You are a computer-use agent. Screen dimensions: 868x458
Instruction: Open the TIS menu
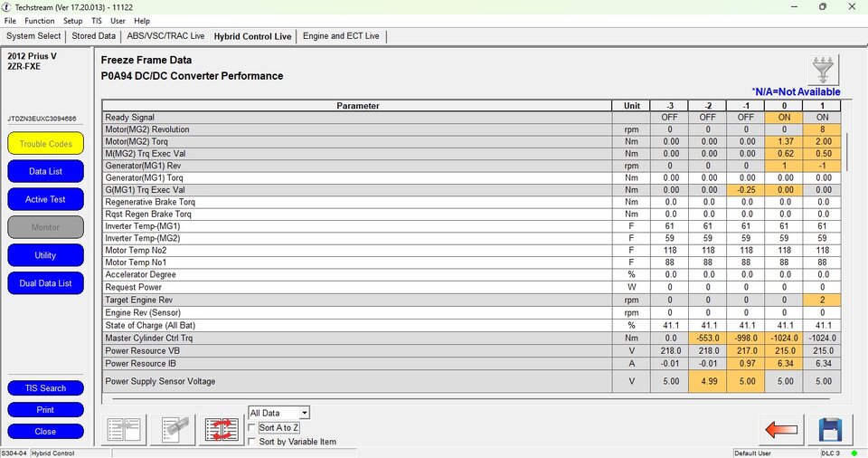tap(97, 21)
